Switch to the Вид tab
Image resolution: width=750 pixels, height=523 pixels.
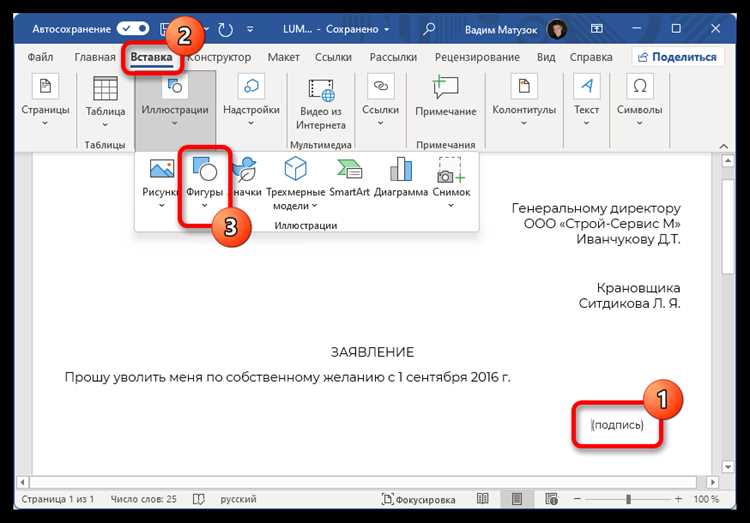coord(546,57)
